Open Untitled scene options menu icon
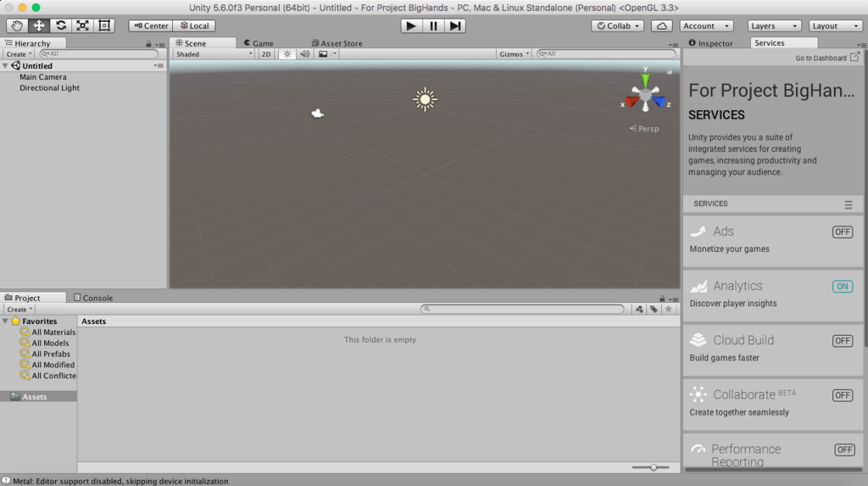Viewport: 868px width, 486px height. [159, 65]
